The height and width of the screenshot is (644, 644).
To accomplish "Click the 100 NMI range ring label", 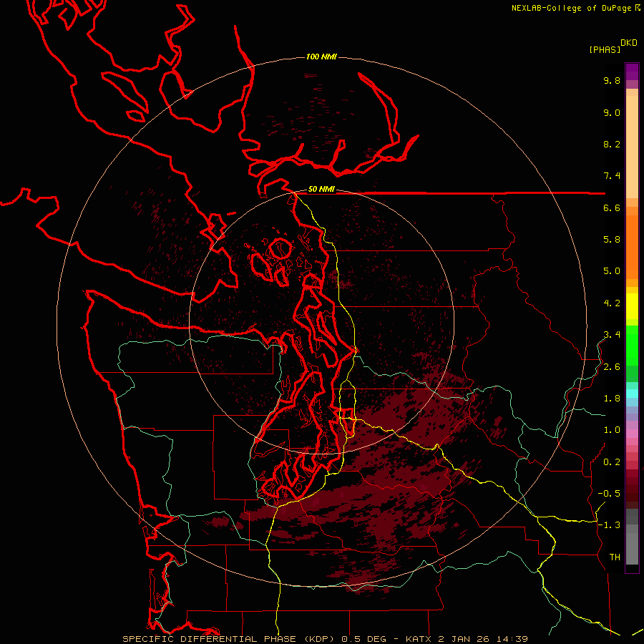I will coord(321,57).
